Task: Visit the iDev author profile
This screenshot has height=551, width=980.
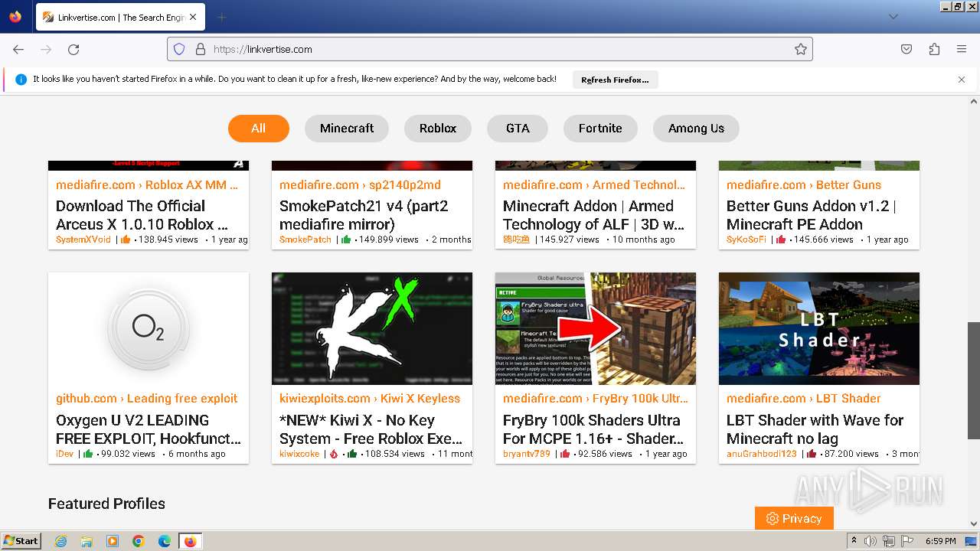Action: 65,454
